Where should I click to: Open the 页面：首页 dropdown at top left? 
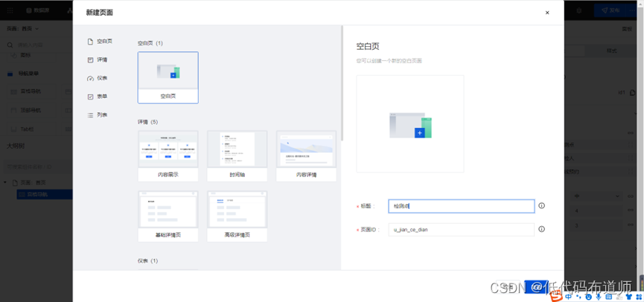tap(22, 29)
